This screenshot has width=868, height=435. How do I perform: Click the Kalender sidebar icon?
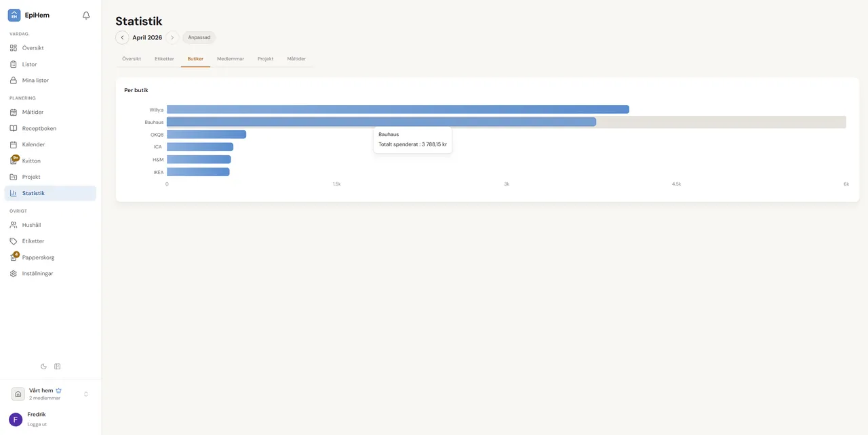pyautogui.click(x=14, y=145)
